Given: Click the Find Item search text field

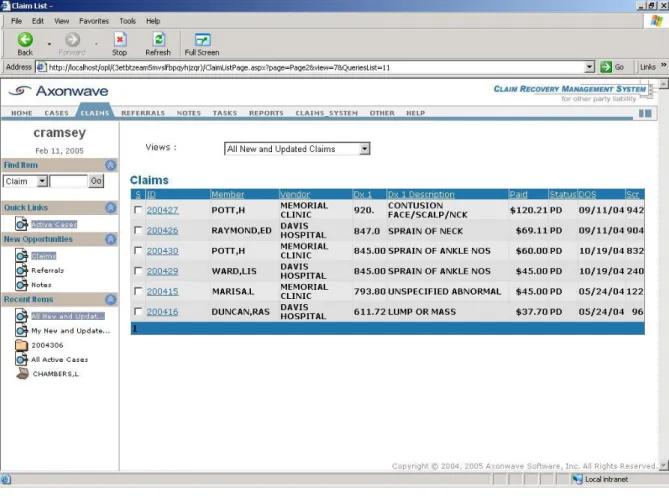Looking at the screenshot, I should [68, 181].
